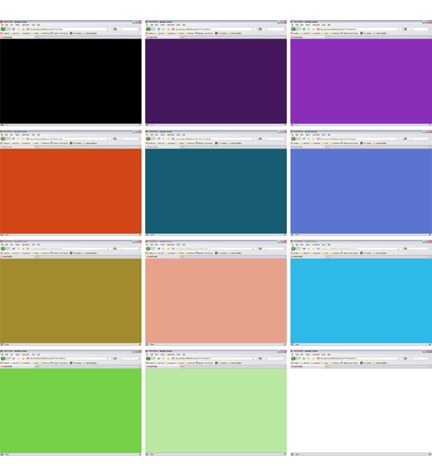This screenshot has height=476, width=432.
Task: Focus the address bar of the dark purple window
Action: tap(214, 29)
